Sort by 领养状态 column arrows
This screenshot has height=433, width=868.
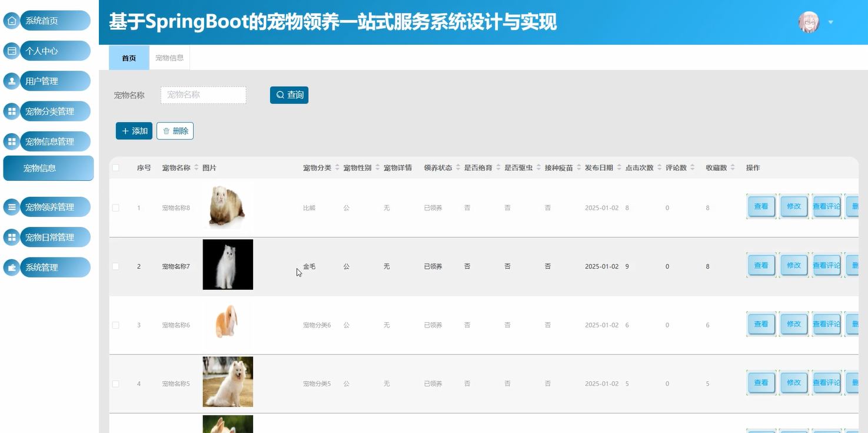click(x=458, y=168)
